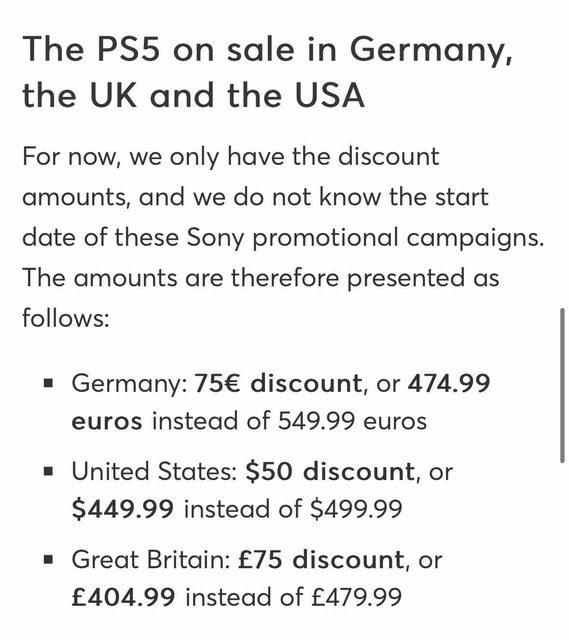Click 'Sony promotional campaigns' in the paragraph
Screen dimensions: 569x640
[x=365, y=238]
